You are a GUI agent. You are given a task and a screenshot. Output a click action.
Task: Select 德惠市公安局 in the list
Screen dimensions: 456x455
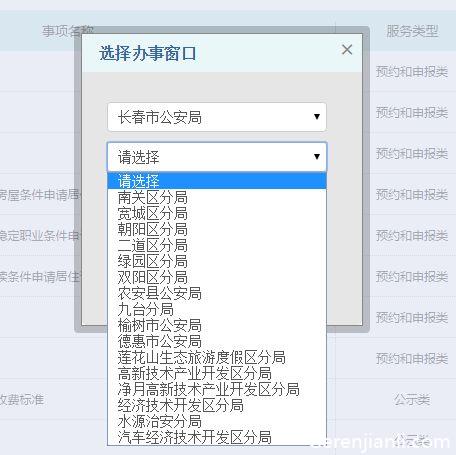pyautogui.click(x=217, y=341)
